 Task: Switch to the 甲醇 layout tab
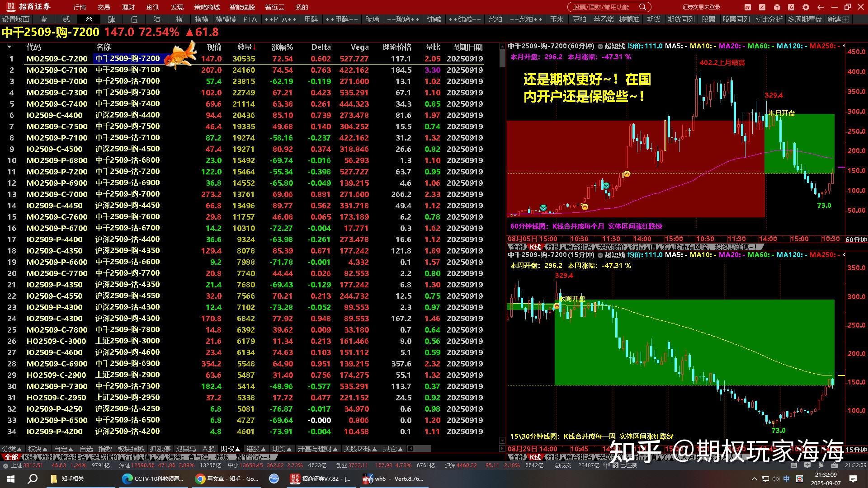tap(311, 19)
